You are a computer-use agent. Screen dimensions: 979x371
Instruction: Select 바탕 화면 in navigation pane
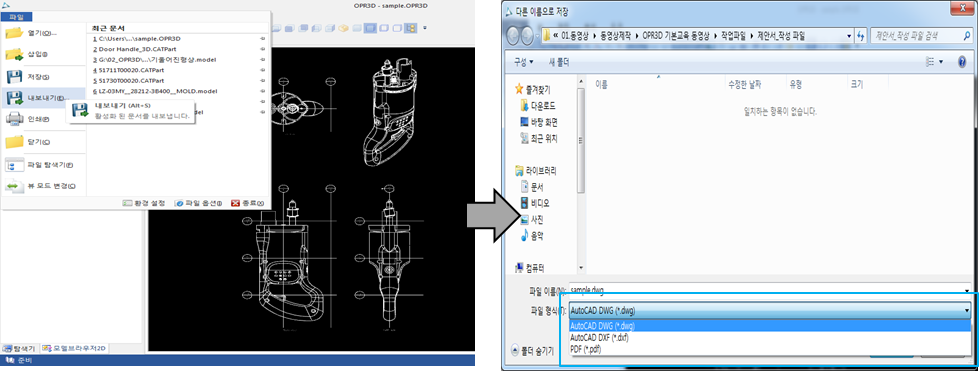click(x=539, y=122)
